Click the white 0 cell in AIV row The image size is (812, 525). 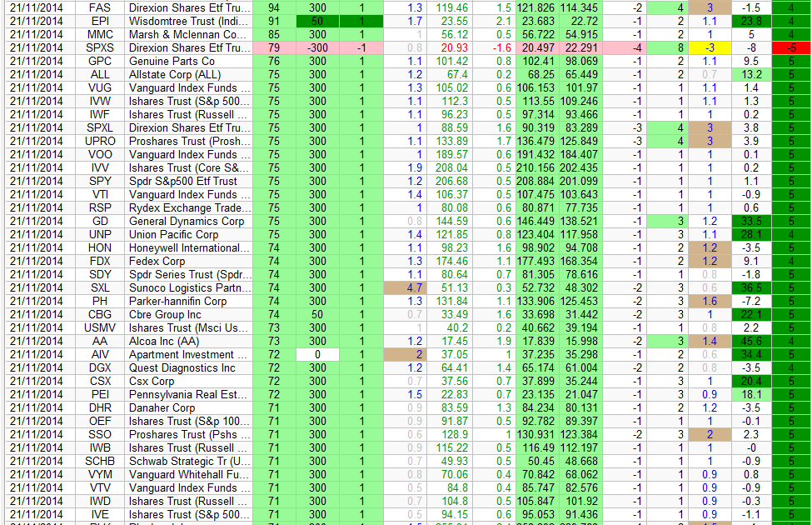tap(316, 354)
